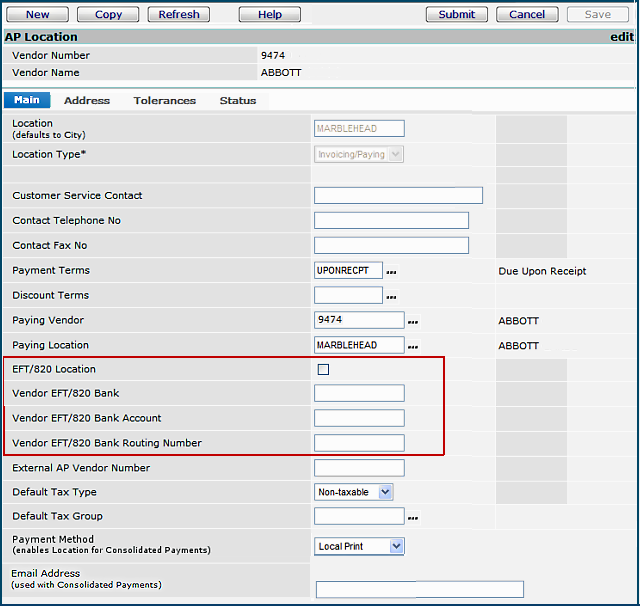Viewport: 640px width, 606px height.
Task: Open lookup dots beside Payment Terms
Action: (x=392, y=272)
